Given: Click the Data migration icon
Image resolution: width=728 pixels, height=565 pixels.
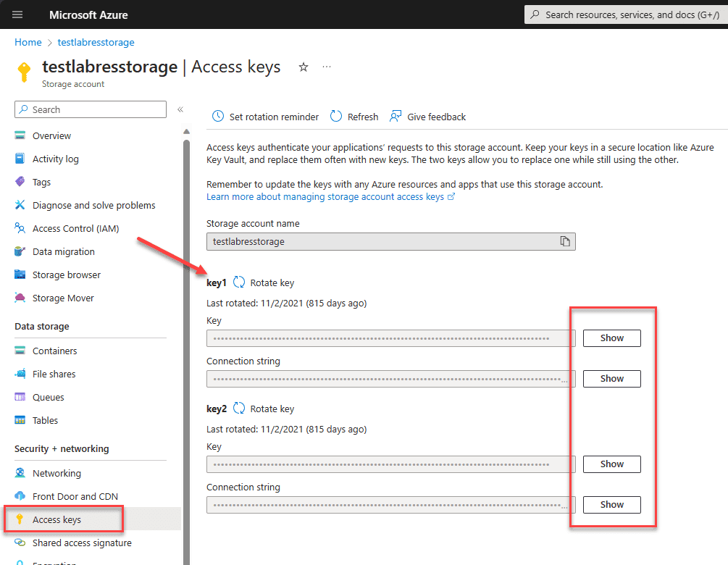Looking at the screenshot, I should (x=20, y=251).
